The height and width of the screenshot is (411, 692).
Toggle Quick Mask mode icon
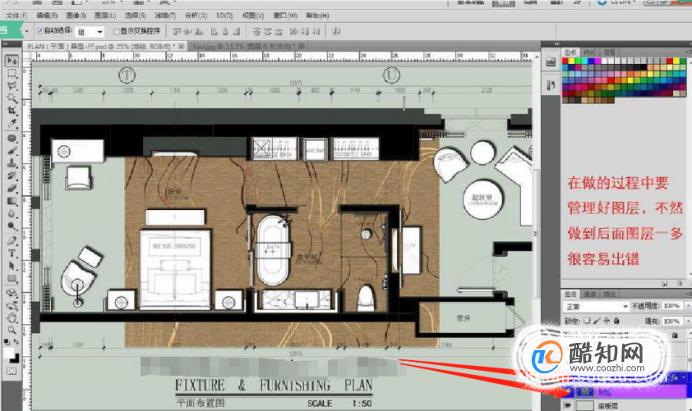click(11, 371)
